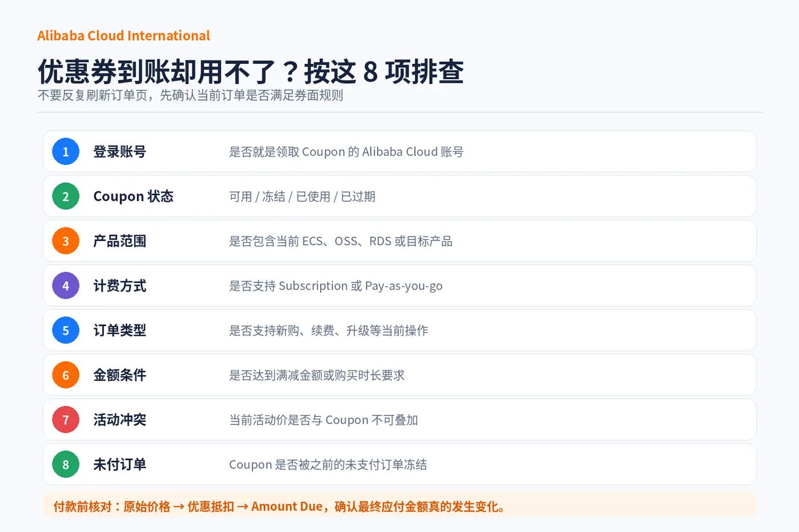This screenshot has width=799, height=532.
Task: Click the "可用 / 冻结 / 已使用 / 已过期" text
Action: pyautogui.click(x=302, y=196)
